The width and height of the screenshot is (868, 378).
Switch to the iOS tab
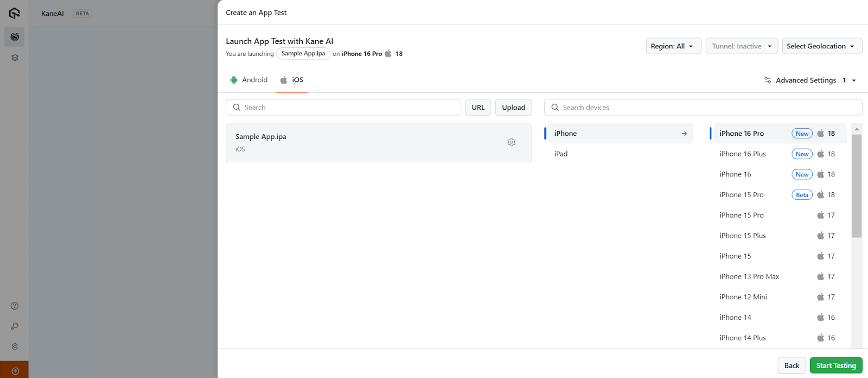[292, 80]
